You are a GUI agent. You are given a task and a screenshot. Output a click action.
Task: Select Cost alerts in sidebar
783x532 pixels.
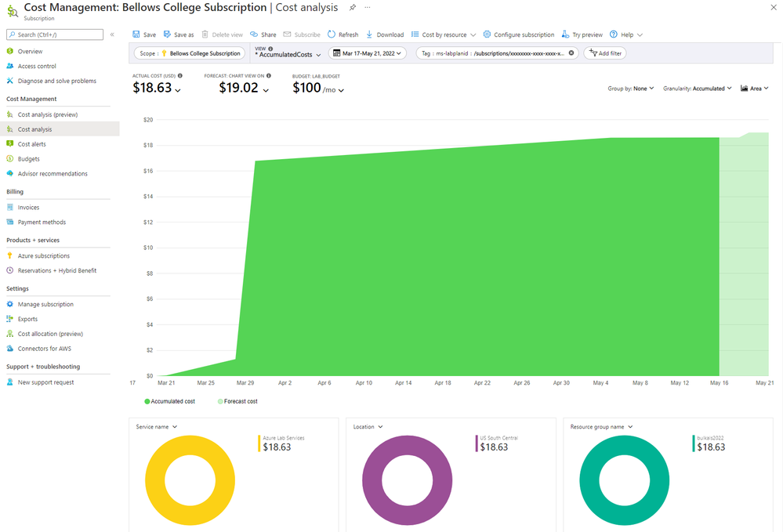32,143
